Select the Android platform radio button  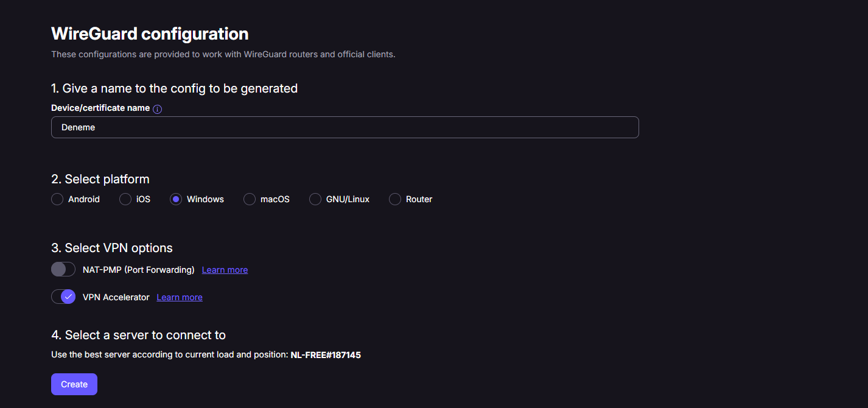coord(57,199)
